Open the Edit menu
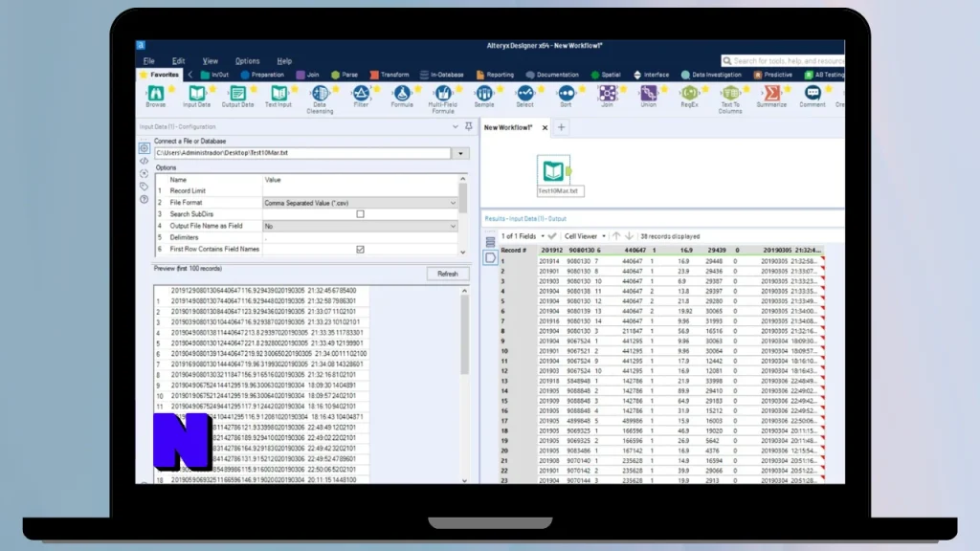The height and width of the screenshot is (551, 980). coord(178,61)
